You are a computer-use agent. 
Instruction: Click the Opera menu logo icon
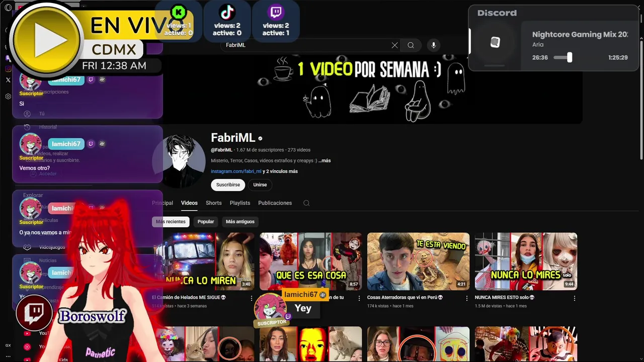8,8
